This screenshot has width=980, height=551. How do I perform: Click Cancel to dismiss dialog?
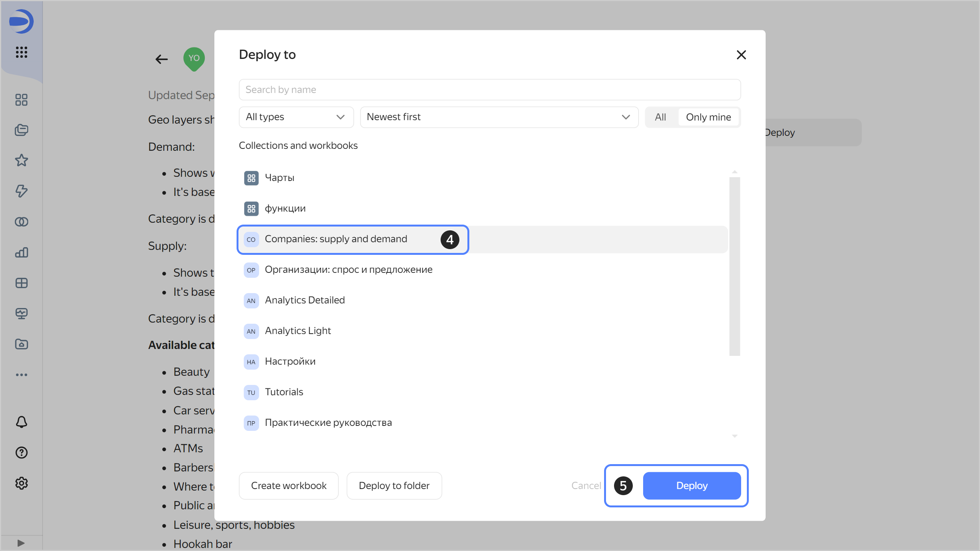[586, 486]
